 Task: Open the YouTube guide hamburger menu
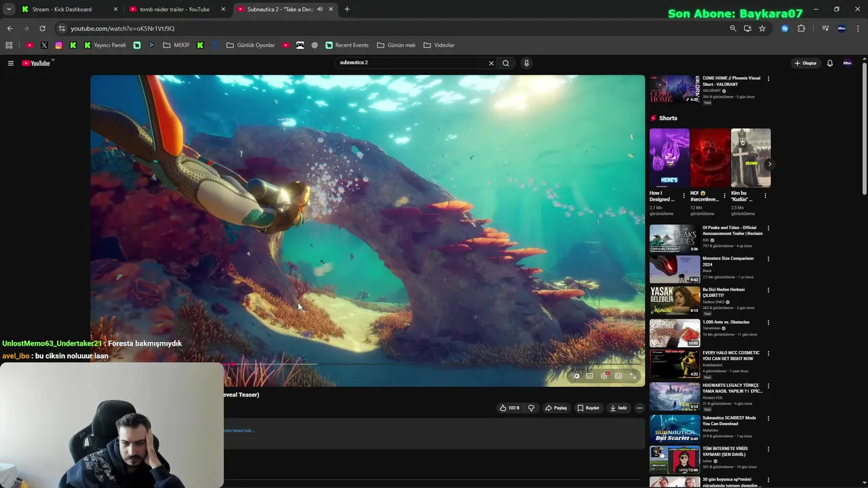pyautogui.click(x=11, y=63)
